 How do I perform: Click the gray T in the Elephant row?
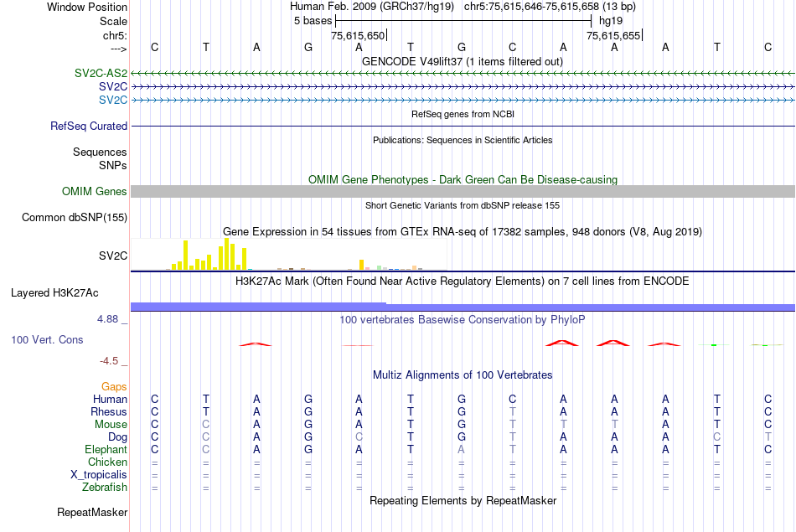[512, 449]
